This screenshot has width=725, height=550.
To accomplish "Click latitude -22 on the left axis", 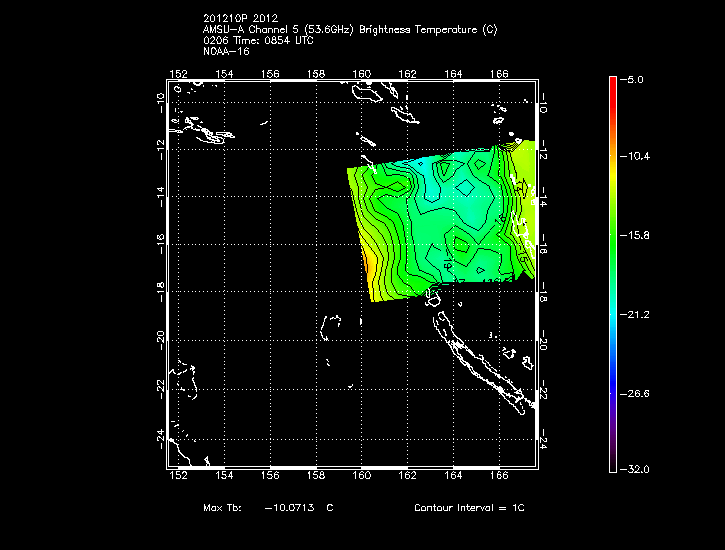I will click(160, 389).
